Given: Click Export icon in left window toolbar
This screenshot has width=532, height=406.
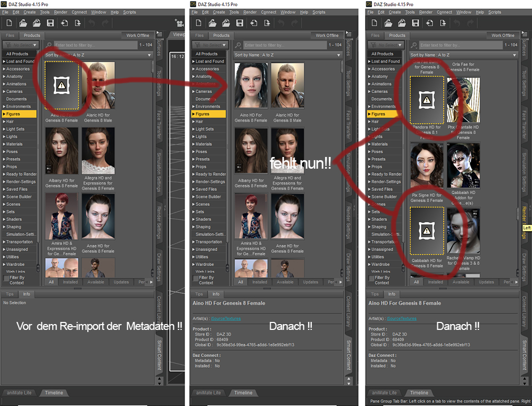Looking at the screenshot, I should (x=78, y=23).
